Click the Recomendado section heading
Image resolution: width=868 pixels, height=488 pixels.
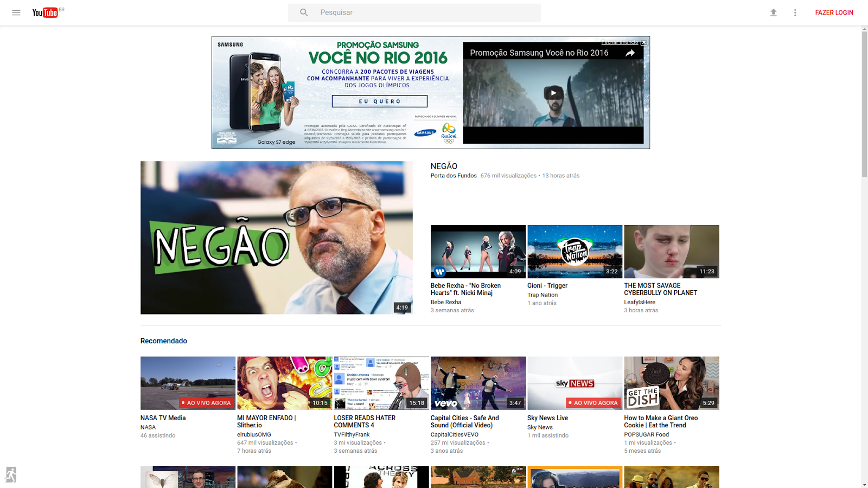164,341
